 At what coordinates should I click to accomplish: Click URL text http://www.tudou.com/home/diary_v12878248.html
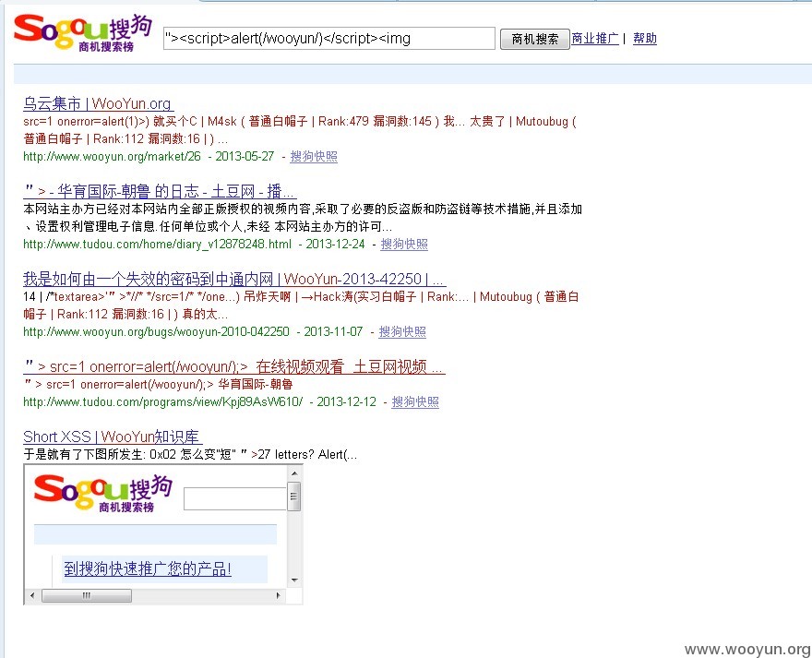[x=158, y=244]
